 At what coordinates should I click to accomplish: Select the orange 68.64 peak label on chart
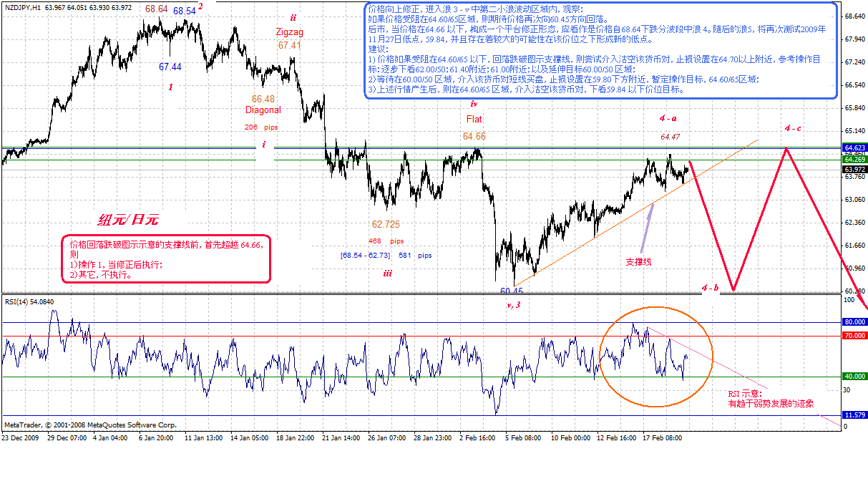pyautogui.click(x=157, y=9)
